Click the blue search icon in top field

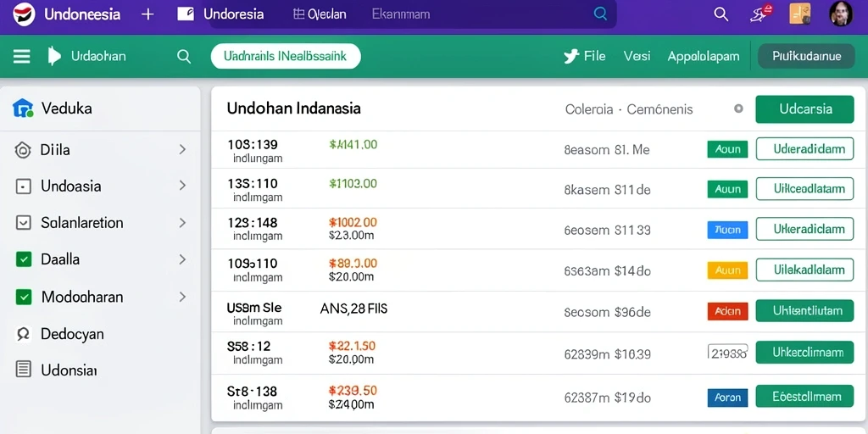click(x=600, y=14)
